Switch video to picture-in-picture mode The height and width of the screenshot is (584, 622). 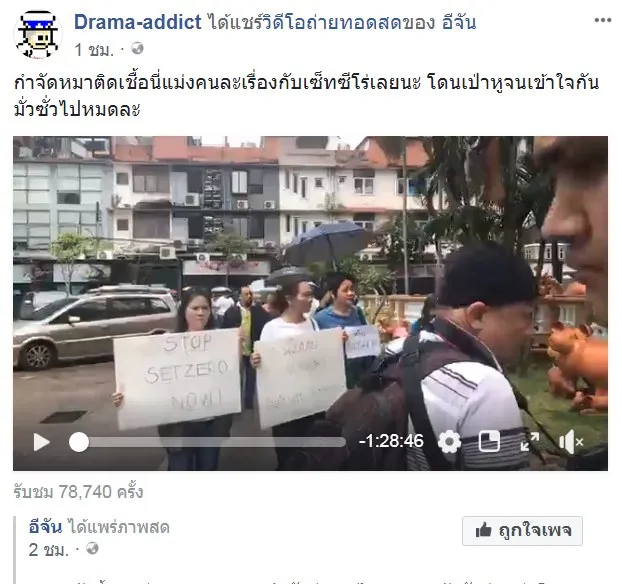pyautogui.click(x=489, y=442)
